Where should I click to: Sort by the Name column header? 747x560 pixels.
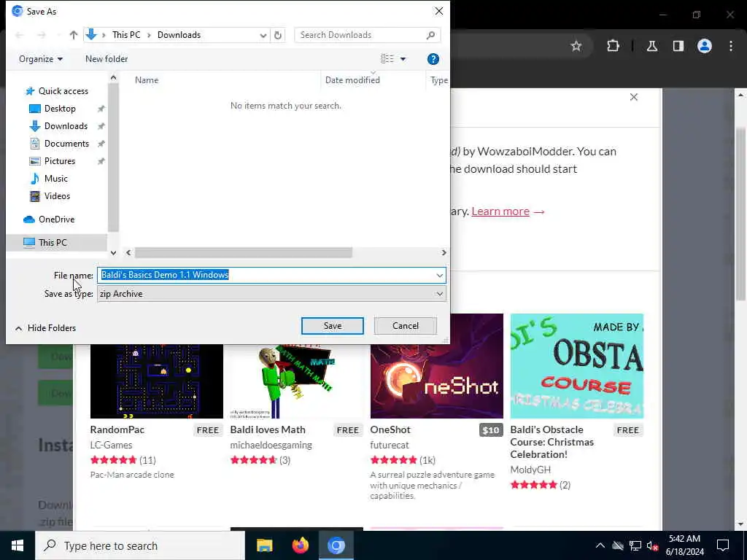[146, 80]
